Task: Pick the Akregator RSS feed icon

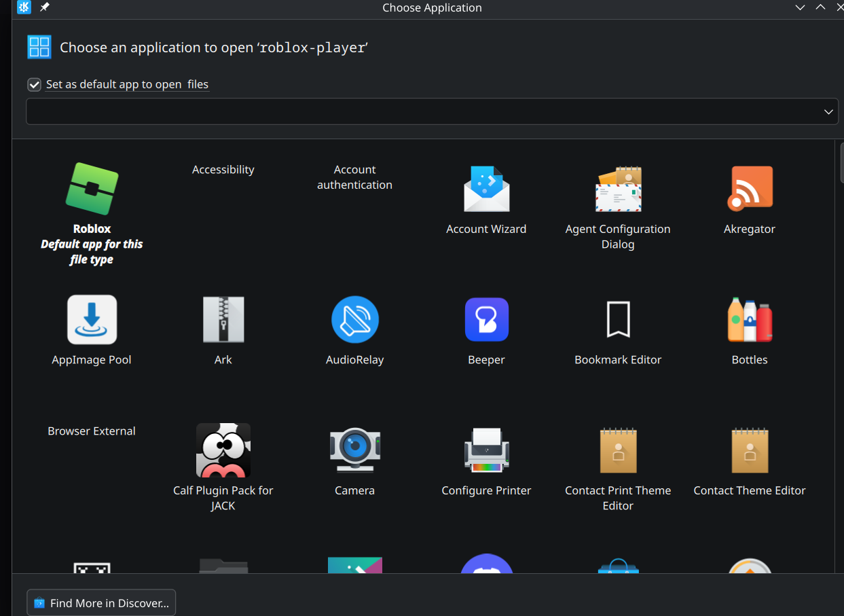Action: click(x=749, y=189)
